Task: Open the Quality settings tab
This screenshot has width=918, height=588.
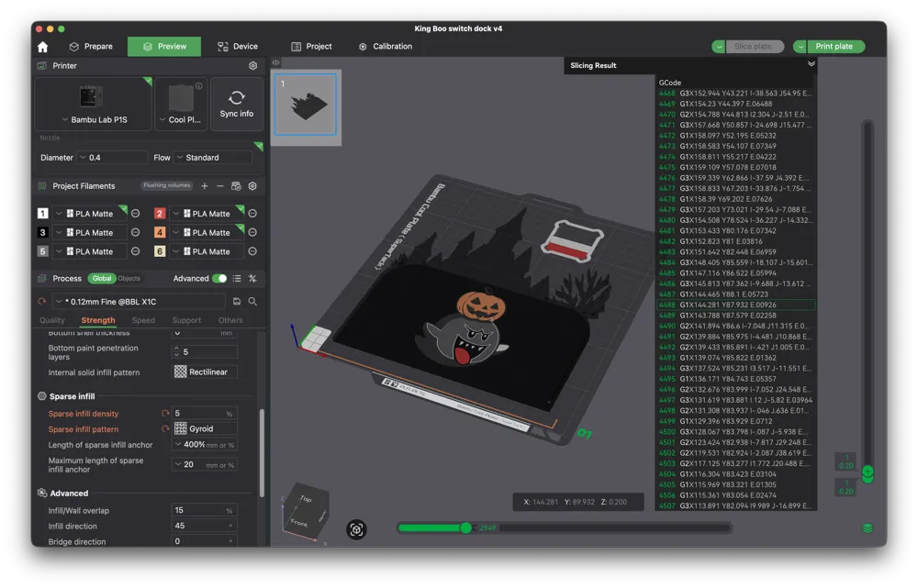Action: coord(52,320)
